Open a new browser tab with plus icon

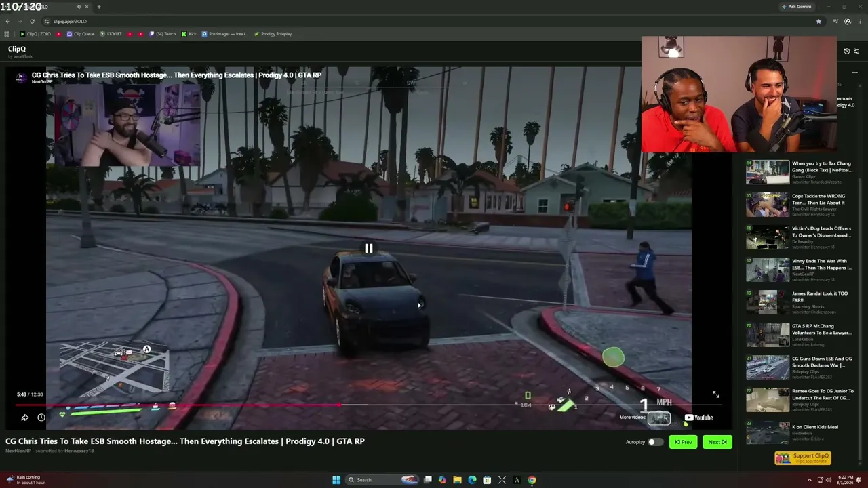[x=98, y=7]
